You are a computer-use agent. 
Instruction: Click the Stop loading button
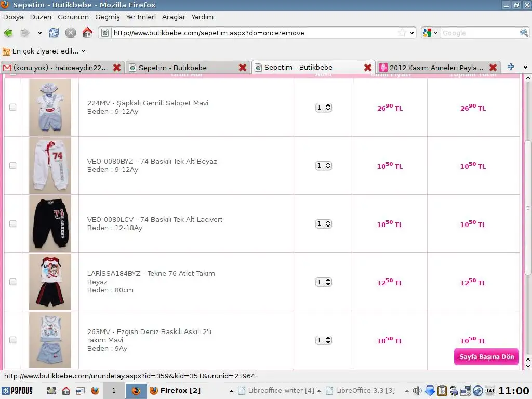click(x=70, y=33)
